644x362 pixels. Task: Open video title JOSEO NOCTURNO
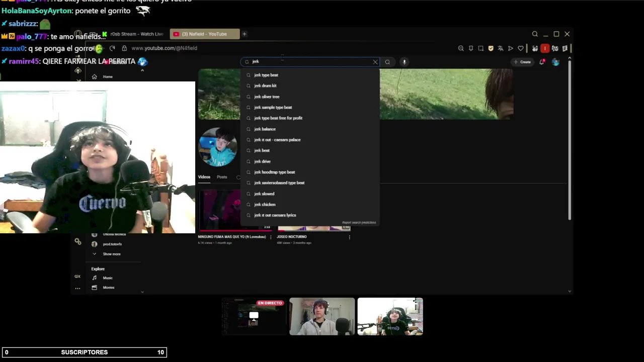[x=291, y=237]
